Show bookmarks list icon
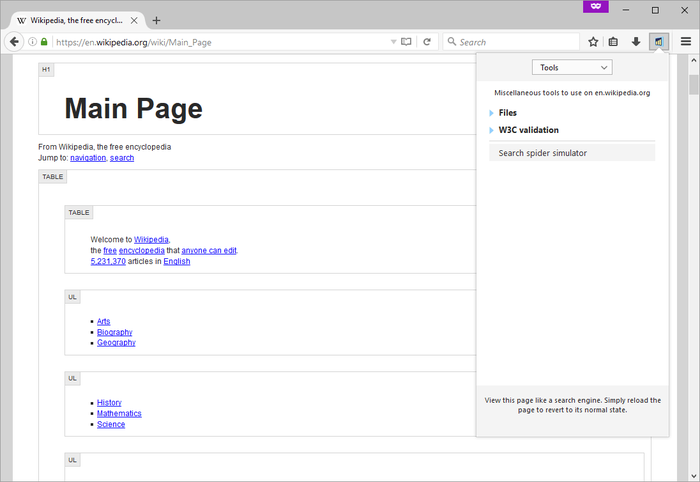Viewport: 700px width, 482px height. (613, 42)
